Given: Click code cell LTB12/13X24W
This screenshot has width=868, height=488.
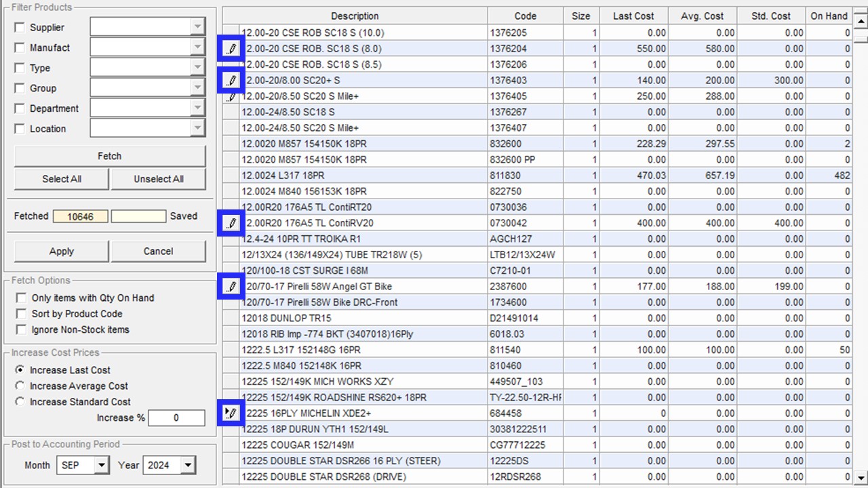Looking at the screenshot, I should click(x=526, y=255).
